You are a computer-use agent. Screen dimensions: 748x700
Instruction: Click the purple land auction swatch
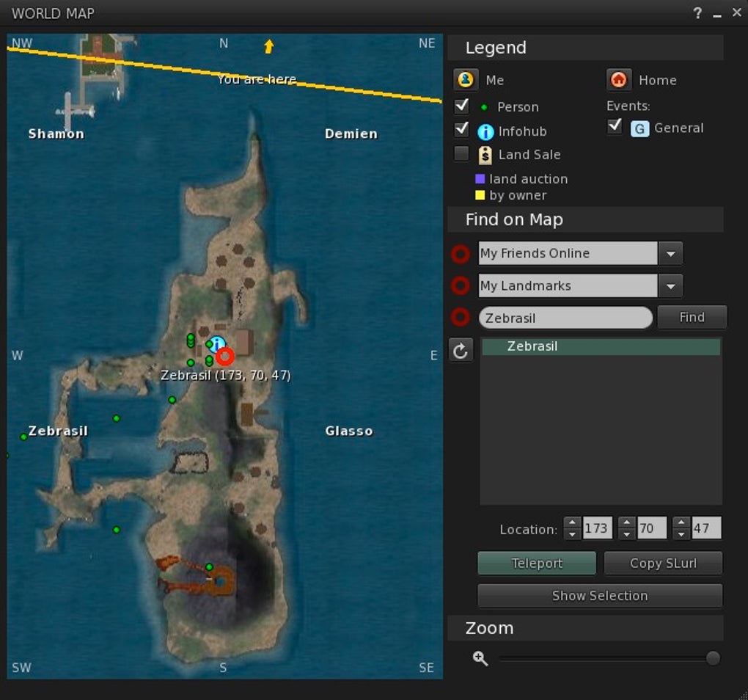[480, 179]
